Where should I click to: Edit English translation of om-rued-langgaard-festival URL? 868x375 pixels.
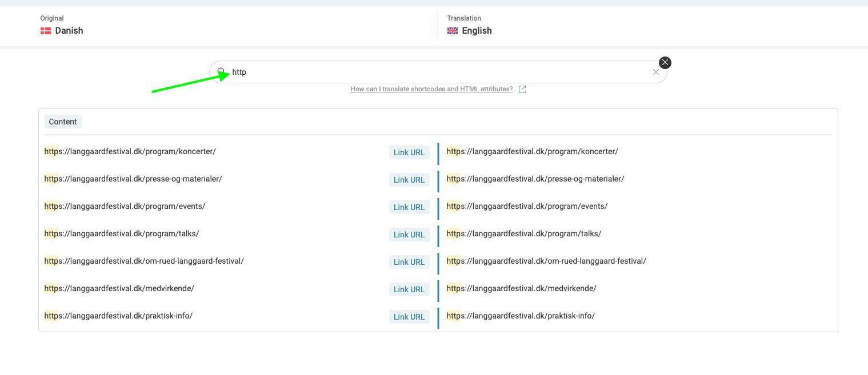coord(546,261)
